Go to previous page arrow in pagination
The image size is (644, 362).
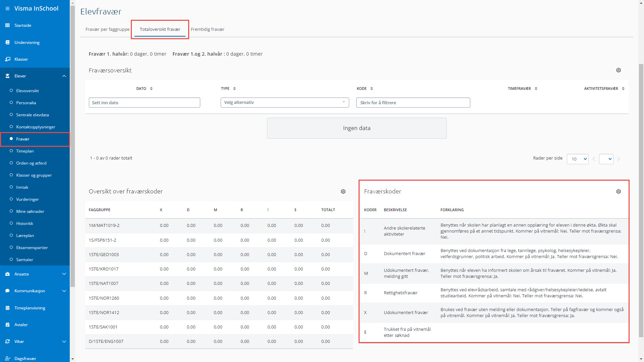pyautogui.click(x=594, y=159)
